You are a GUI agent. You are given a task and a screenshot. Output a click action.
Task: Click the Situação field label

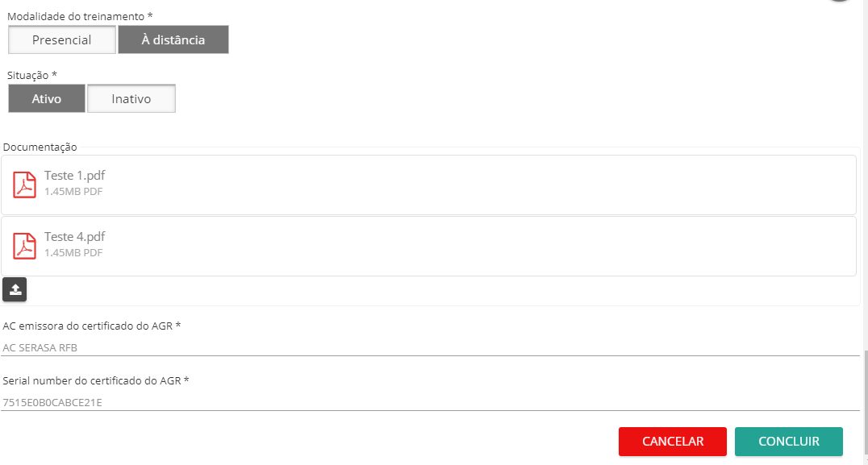click(32, 75)
